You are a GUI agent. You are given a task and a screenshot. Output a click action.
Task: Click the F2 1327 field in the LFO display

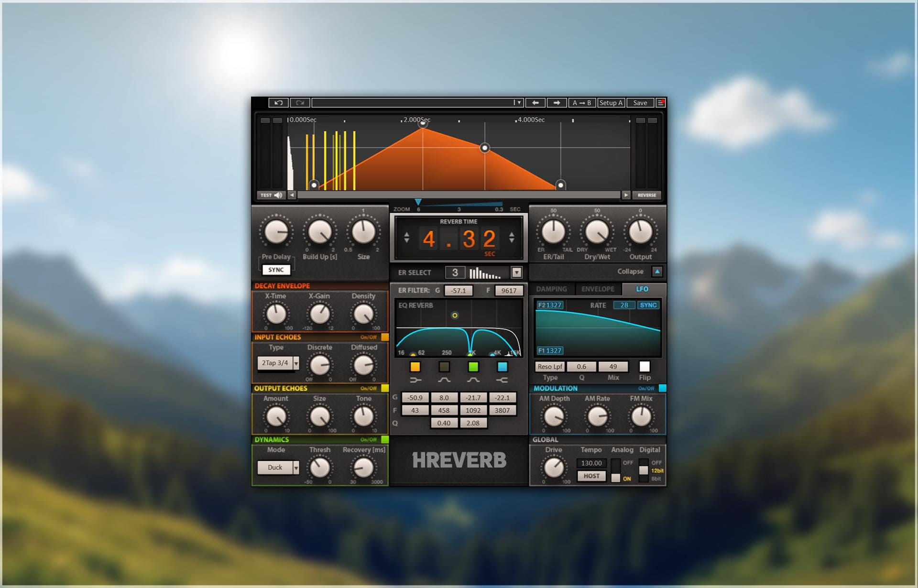click(550, 305)
